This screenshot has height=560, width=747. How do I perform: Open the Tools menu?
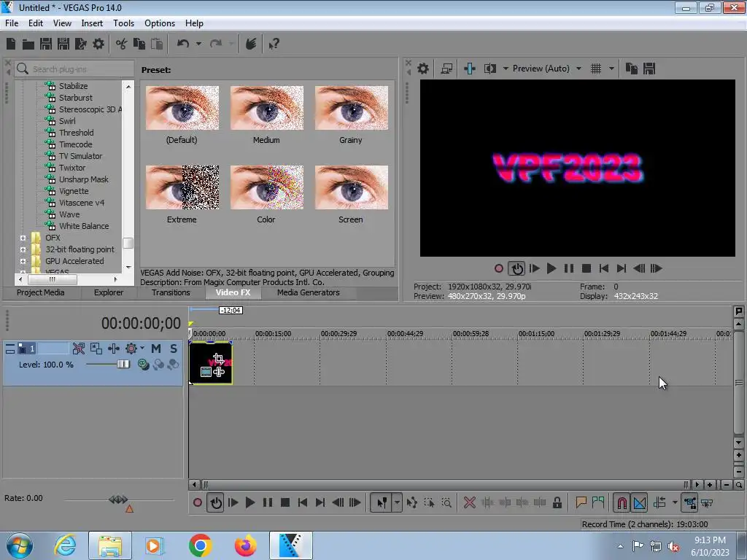point(123,23)
